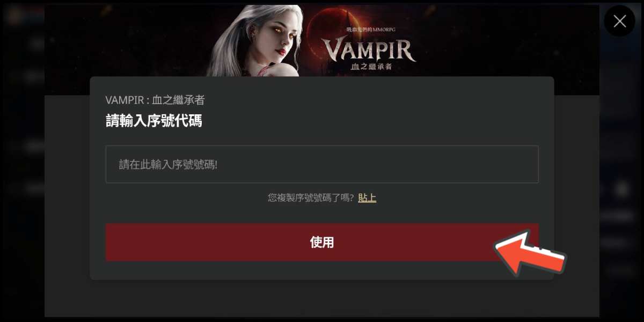The height and width of the screenshot is (322, 644).
Task: Click the 請在此輸入序號號碼! placeholder text
Action: (x=168, y=165)
